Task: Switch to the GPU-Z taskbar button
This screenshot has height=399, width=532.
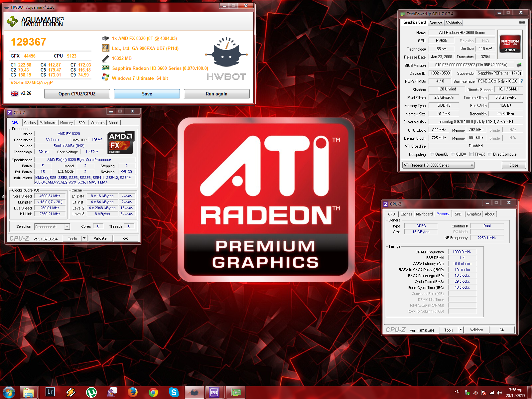Action: click(x=236, y=393)
